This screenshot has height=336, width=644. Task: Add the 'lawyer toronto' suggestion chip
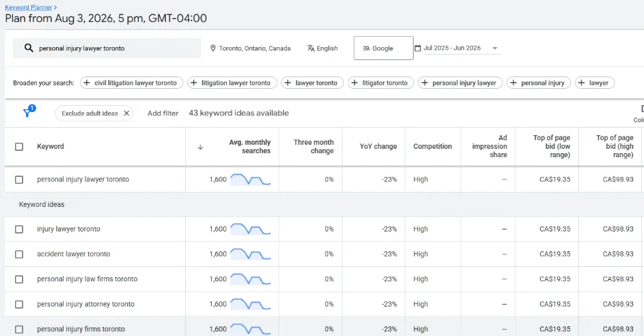(x=312, y=83)
